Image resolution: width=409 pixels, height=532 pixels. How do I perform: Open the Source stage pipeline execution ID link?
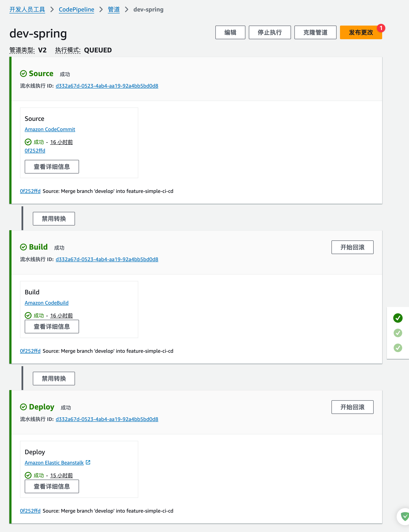(x=107, y=86)
